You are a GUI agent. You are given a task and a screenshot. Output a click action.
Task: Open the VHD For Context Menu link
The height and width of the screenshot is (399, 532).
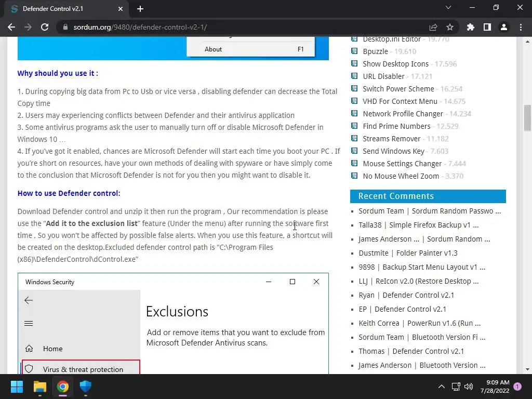[x=400, y=101]
